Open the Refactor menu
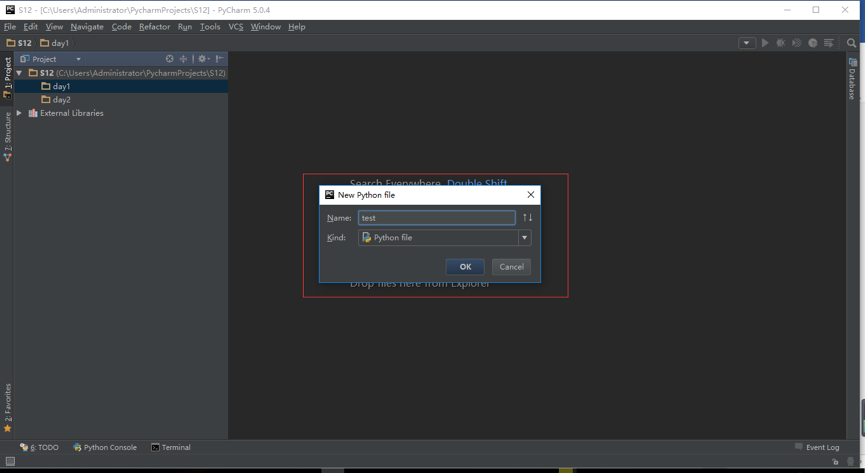 (154, 26)
